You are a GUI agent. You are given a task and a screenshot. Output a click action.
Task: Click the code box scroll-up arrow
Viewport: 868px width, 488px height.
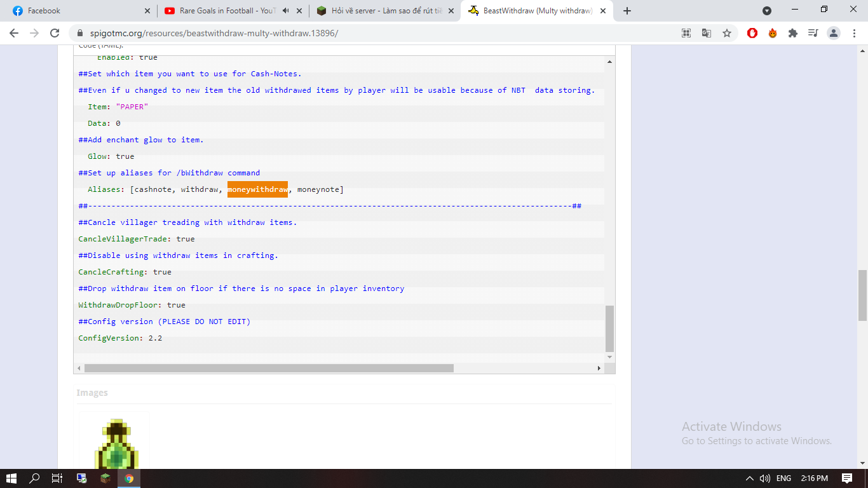coord(610,62)
